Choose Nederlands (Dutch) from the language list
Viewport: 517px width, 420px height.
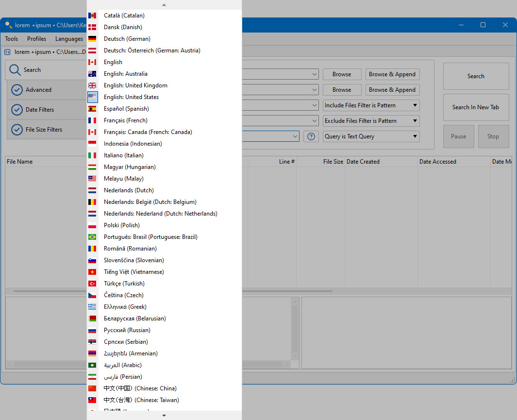pyautogui.click(x=164, y=190)
